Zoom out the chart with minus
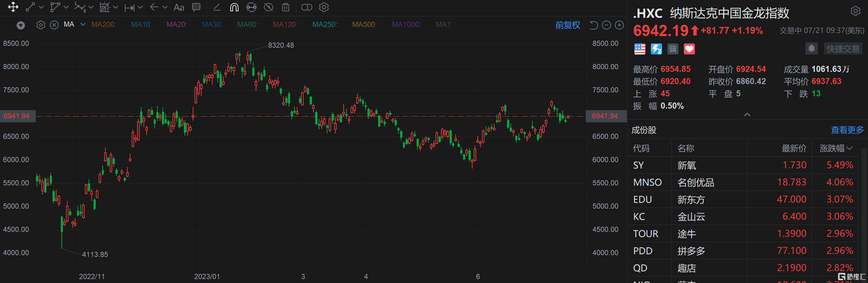The height and width of the screenshot is (283, 868). tap(607, 25)
